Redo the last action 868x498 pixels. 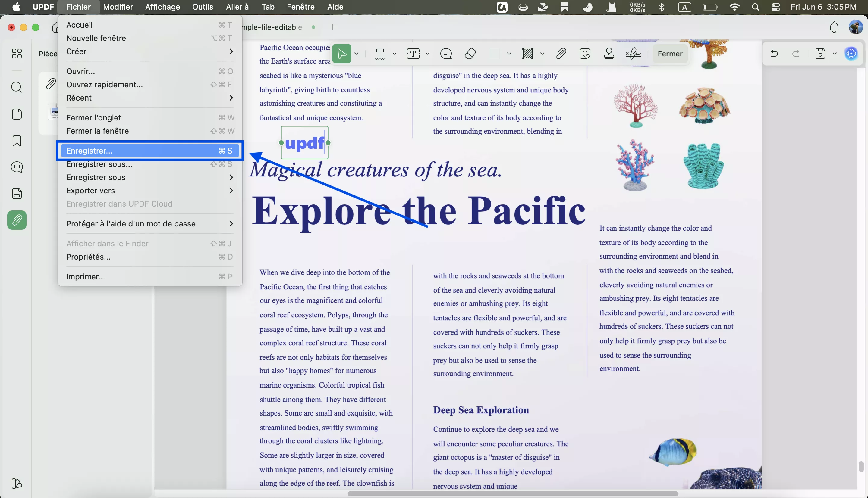(796, 53)
